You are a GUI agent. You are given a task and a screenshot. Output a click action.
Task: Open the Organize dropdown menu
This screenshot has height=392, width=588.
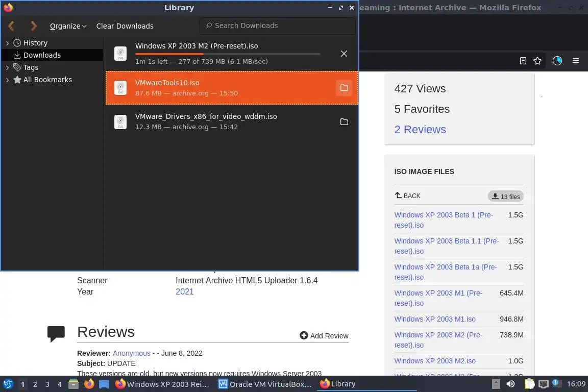click(x=68, y=26)
